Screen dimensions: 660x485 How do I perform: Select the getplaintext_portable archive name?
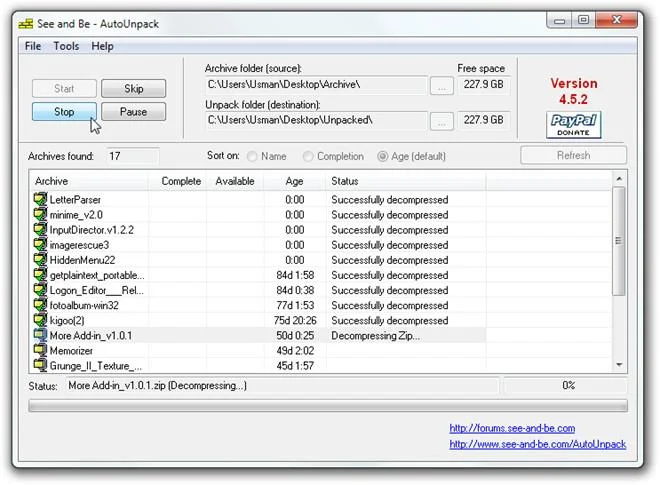pos(97,275)
